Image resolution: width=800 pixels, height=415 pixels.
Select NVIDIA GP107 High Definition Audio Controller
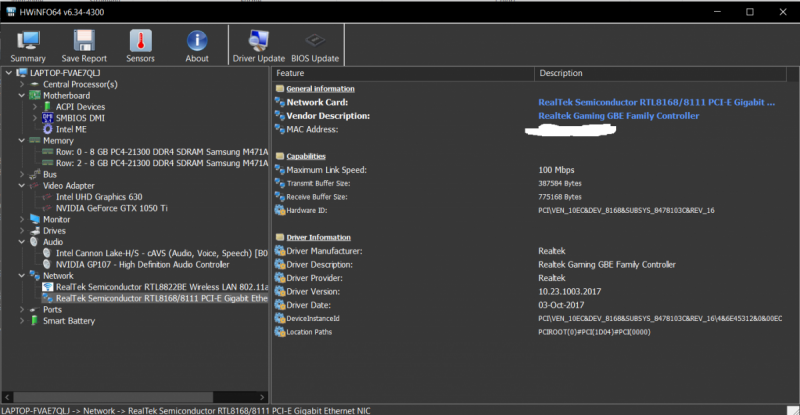(x=142, y=264)
